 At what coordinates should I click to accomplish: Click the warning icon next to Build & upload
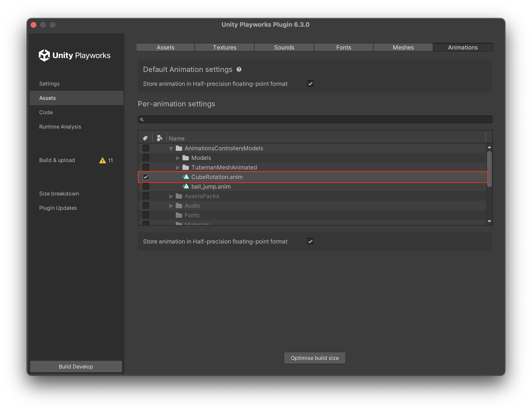103,160
